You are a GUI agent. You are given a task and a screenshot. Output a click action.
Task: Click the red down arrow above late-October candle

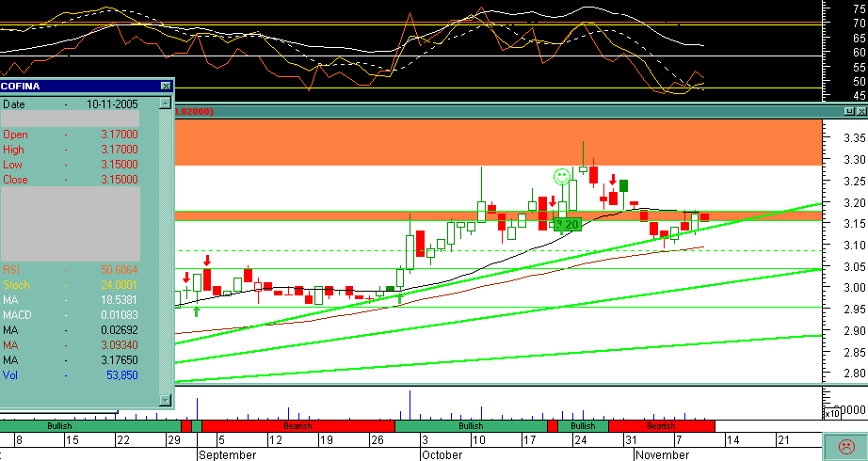click(614, 180)
